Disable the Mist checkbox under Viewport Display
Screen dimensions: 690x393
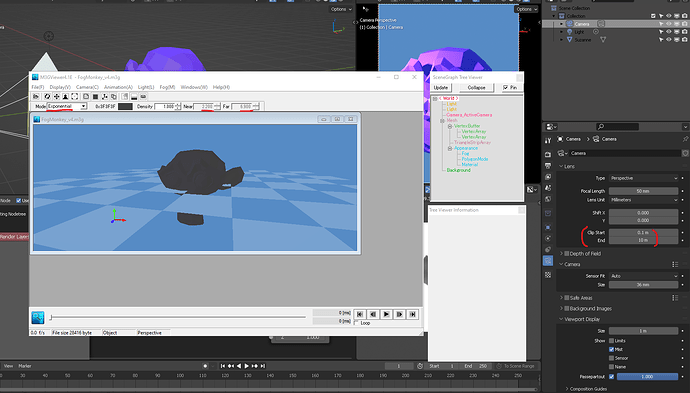pyautogui.click(x=611, y=349)
